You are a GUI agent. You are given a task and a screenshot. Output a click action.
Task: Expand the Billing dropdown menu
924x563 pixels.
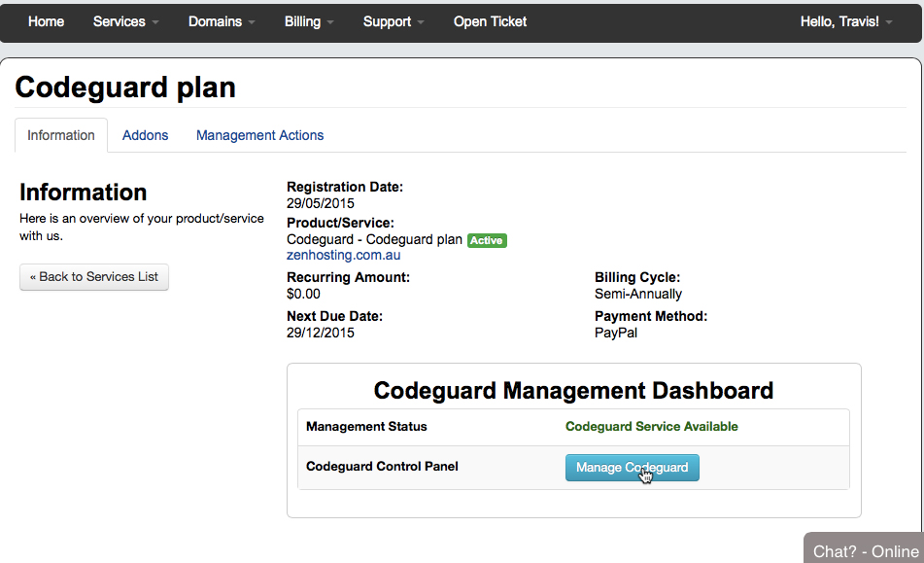pos(309,21)
